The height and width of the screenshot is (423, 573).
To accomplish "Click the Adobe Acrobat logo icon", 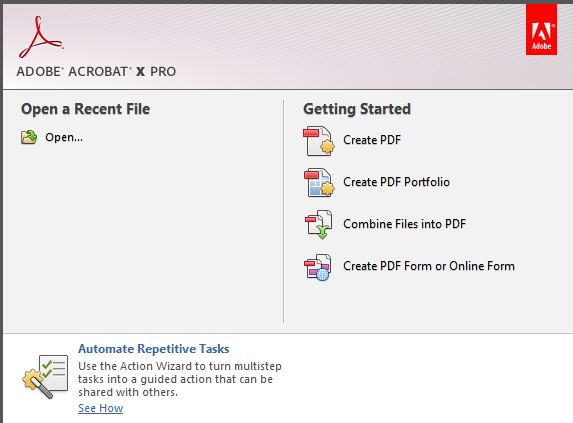I will click(x=41, y=37).
